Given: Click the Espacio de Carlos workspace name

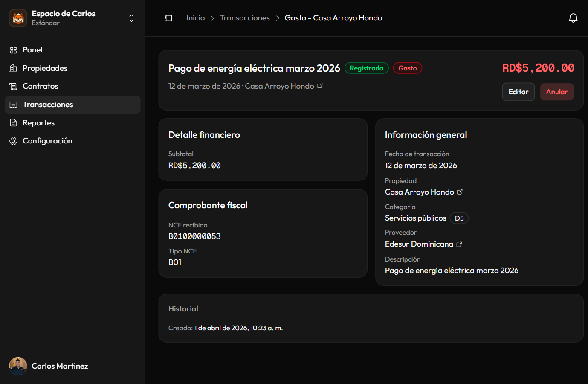Looking at the screenshot, I should point(64,14).
